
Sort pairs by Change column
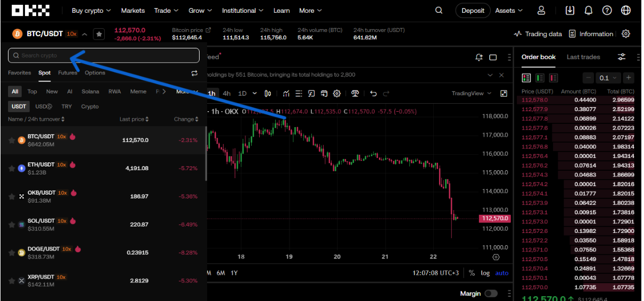coord(186,119)
